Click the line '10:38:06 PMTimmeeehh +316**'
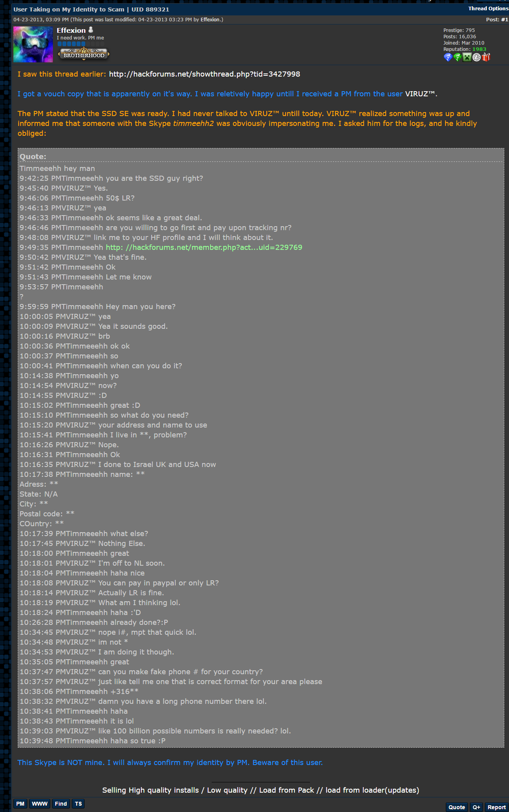509x812 pixels. tap(79, 691)
